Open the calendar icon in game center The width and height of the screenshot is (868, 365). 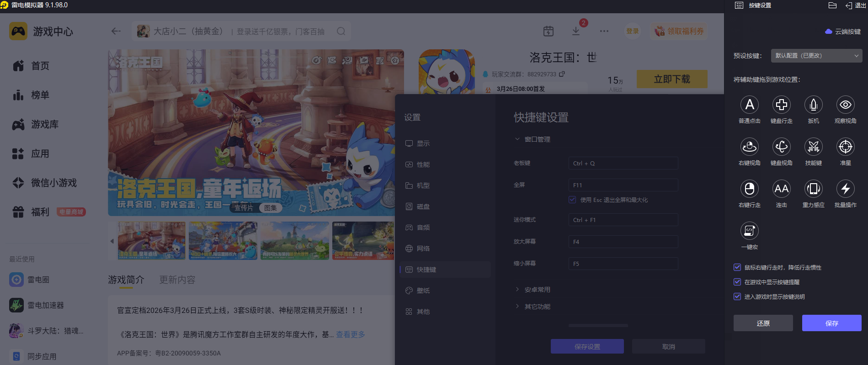pyautogui.click(x=548, y=31)
